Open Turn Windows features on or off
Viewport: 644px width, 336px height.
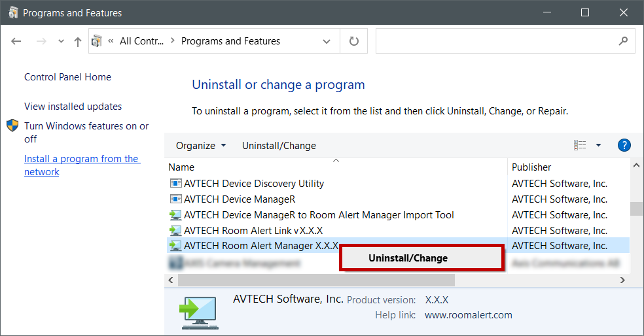(x=86, y=132)
